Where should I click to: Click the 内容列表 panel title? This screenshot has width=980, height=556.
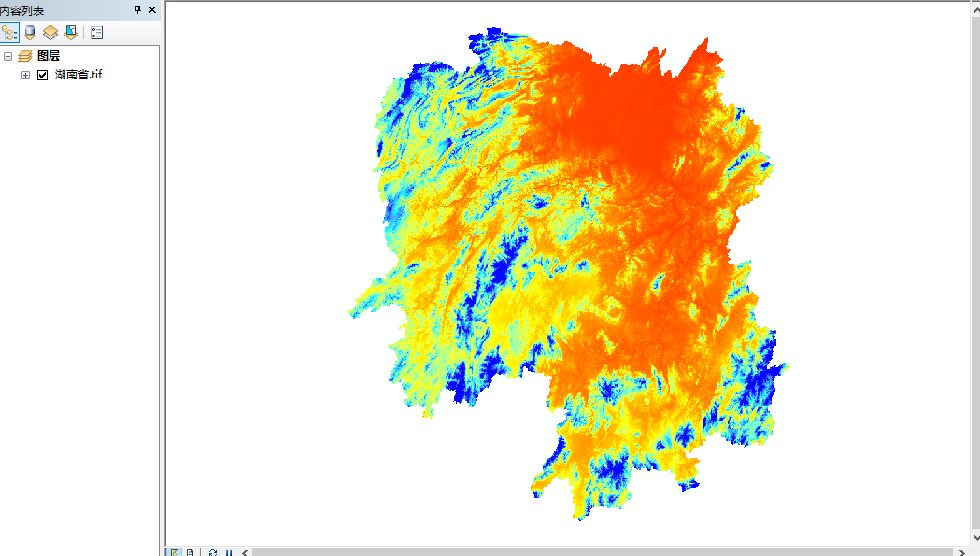22,10
